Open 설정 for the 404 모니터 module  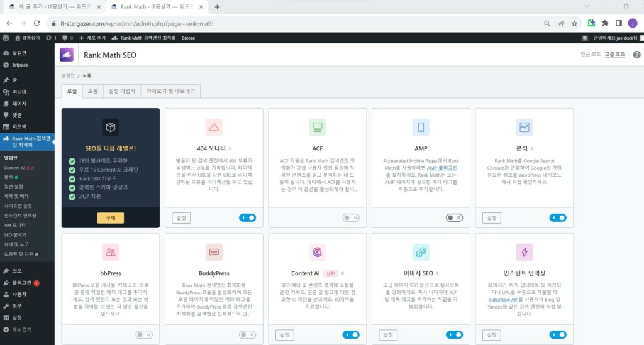pos(181,218)
